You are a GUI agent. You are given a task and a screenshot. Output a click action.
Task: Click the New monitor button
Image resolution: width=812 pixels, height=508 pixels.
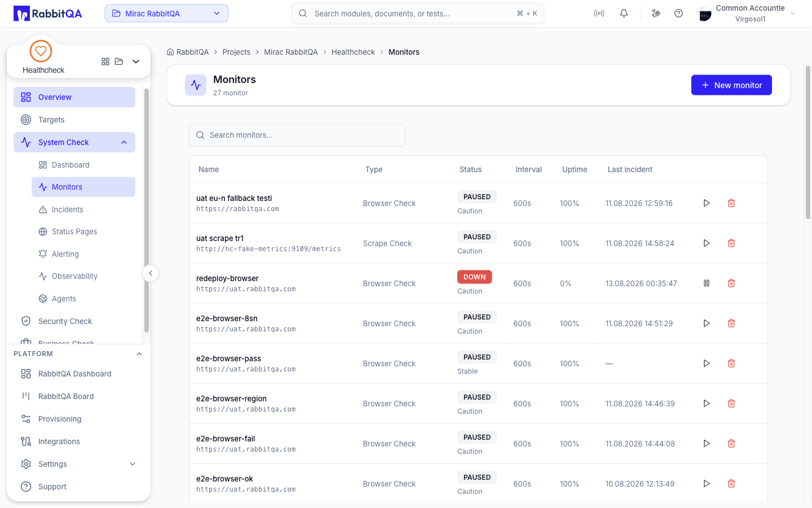tap(731, 85)
